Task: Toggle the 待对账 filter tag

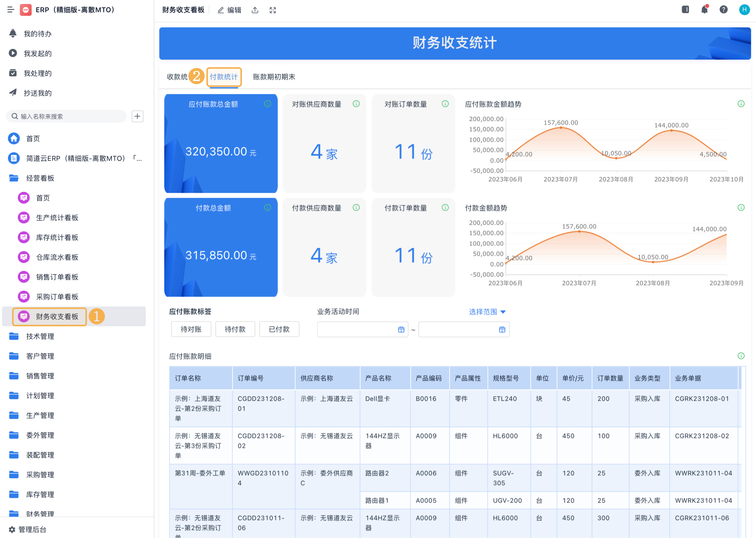Action: pos(191,329)
